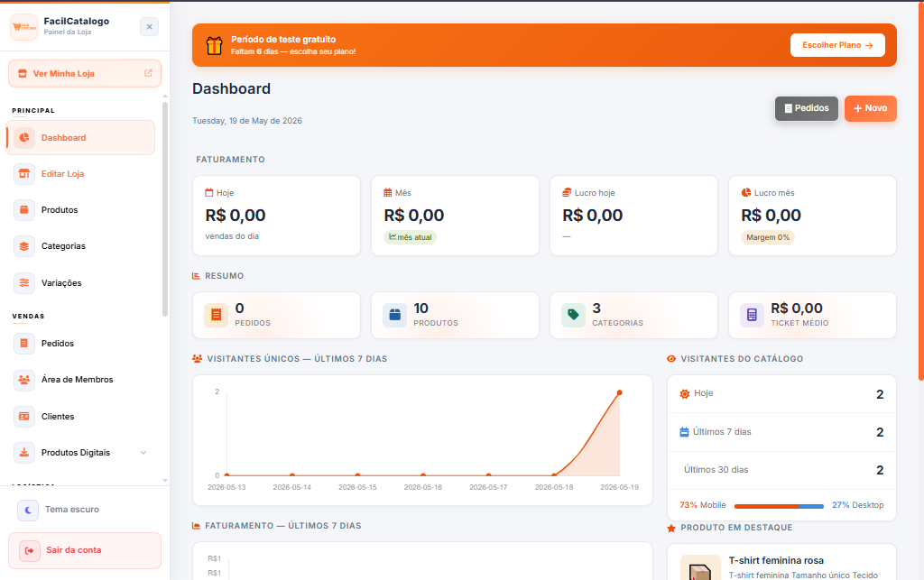The height and width of the screenshot is (580, 924).
Task: Click Sair da conta to log out
Action: pos(85,550)
